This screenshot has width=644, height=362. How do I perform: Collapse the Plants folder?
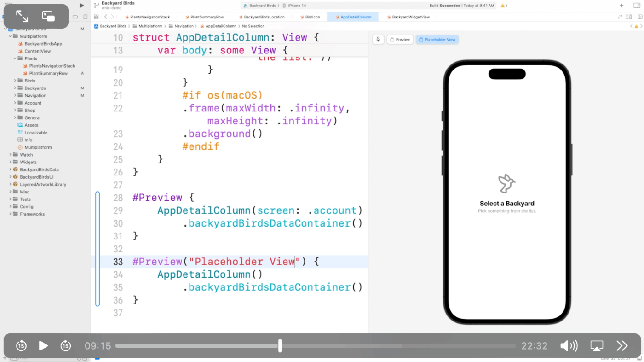coord(15,58)
